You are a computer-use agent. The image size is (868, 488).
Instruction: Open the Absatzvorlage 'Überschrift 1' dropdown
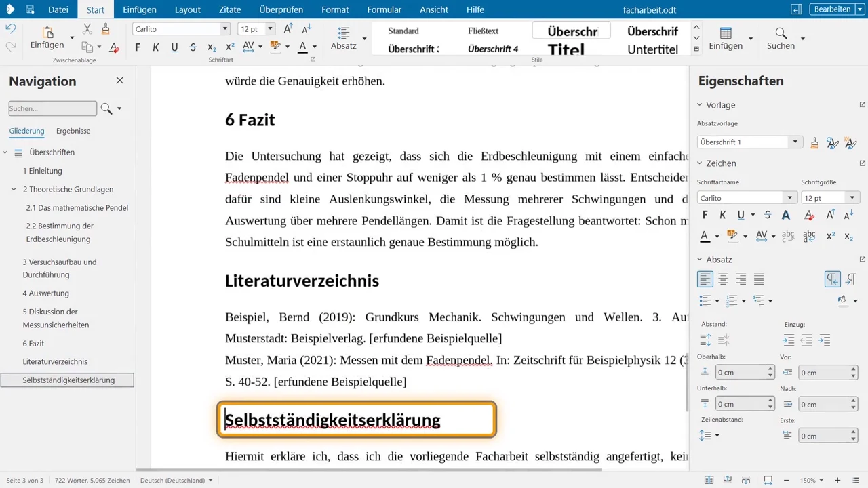click(x=795, y=142)
